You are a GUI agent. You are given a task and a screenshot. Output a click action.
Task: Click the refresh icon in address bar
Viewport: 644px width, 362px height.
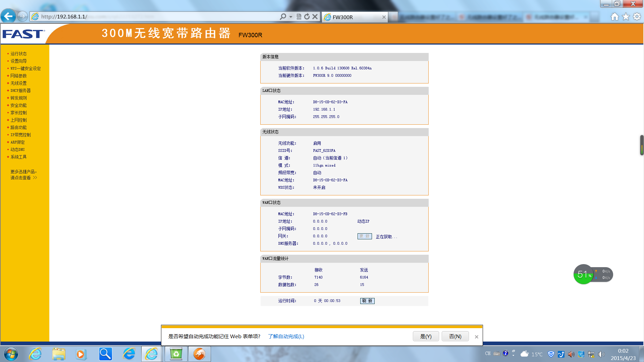307,16
